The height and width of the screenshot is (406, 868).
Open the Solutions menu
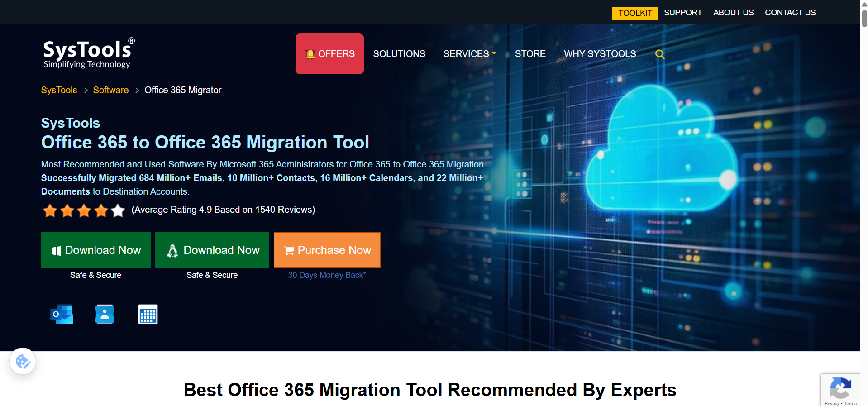[399, 54]
